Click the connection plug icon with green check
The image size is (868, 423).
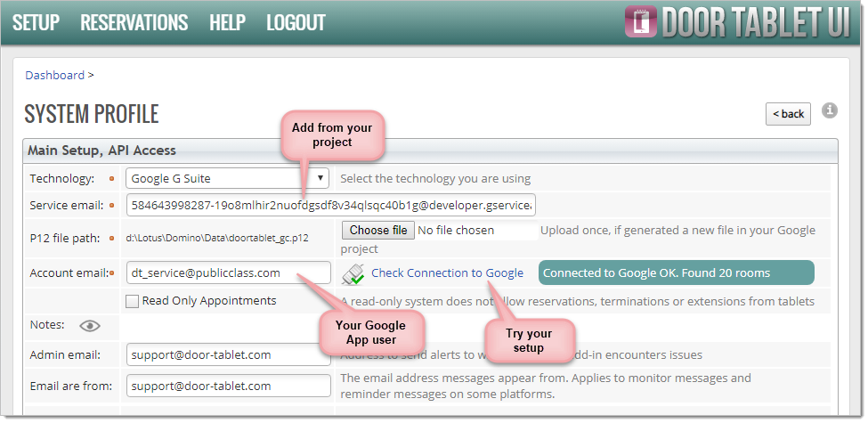coord(353,273)
